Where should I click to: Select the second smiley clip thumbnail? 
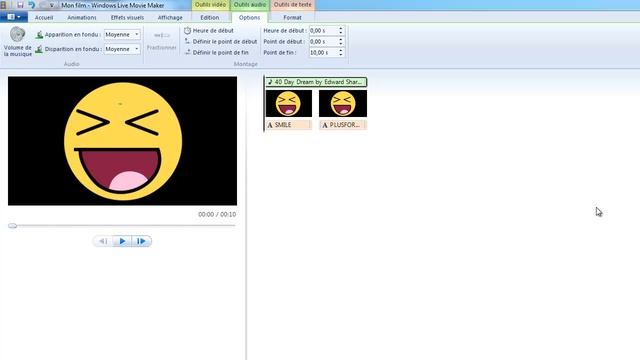coord(343,103)
